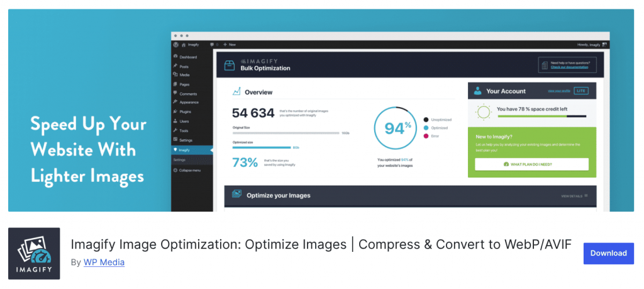This screenshot has height=289, width=644.
Task: Open the WP Media author link
Action: pyautogui.click(x=104, y=263)
